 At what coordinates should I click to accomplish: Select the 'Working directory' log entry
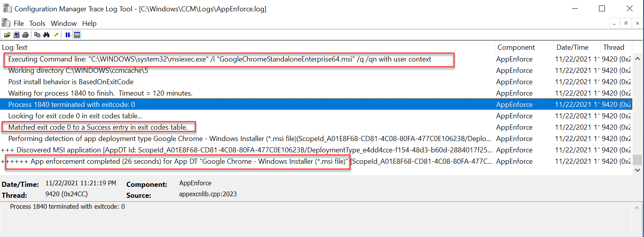pos(78,71)
